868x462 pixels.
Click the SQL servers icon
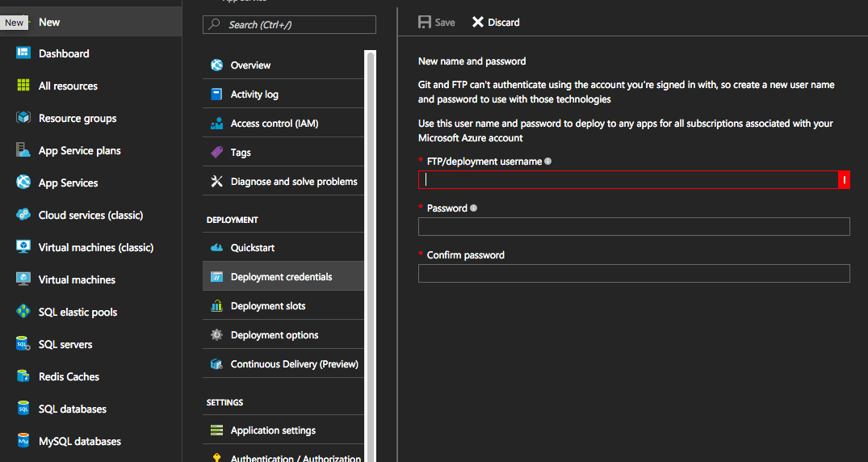[x=23, y=343]
